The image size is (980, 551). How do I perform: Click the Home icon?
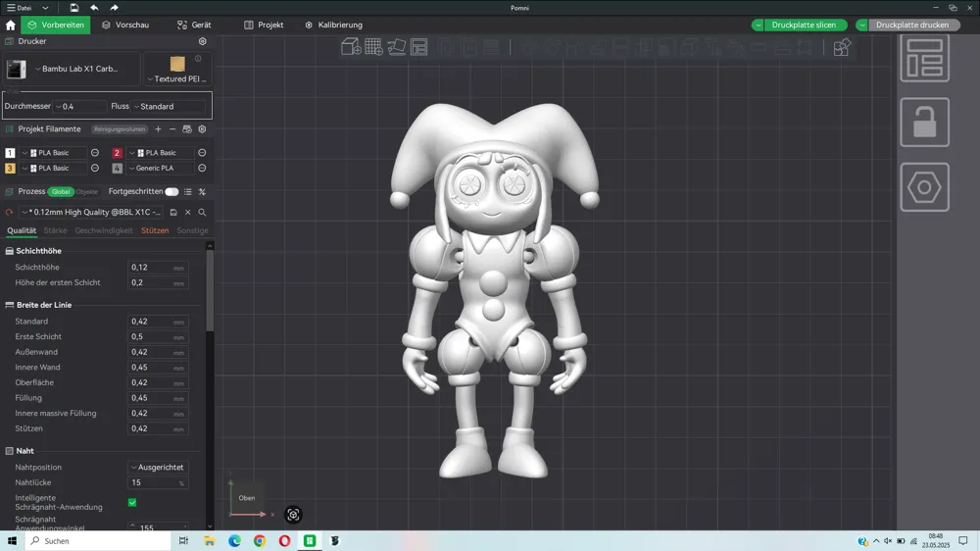point(10,25)
